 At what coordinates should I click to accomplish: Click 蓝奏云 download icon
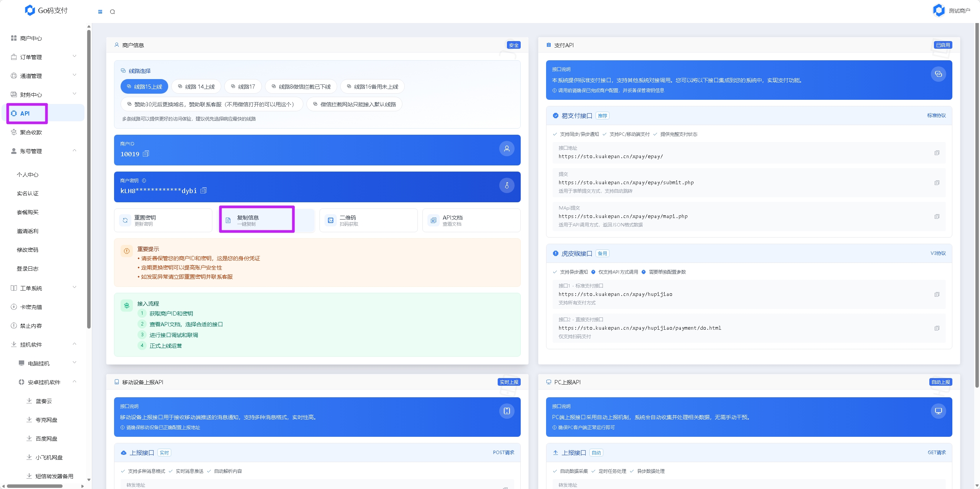29,401
